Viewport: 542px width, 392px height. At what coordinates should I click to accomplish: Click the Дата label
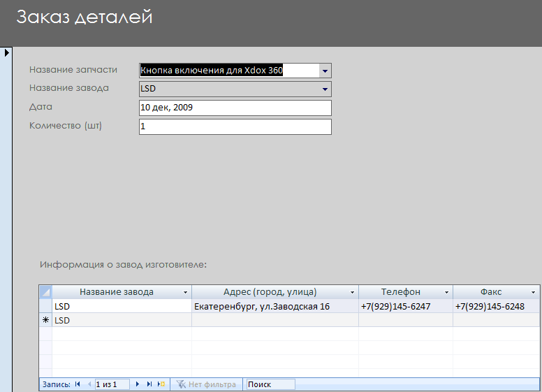pyautogui.click(x=41, y=107)
